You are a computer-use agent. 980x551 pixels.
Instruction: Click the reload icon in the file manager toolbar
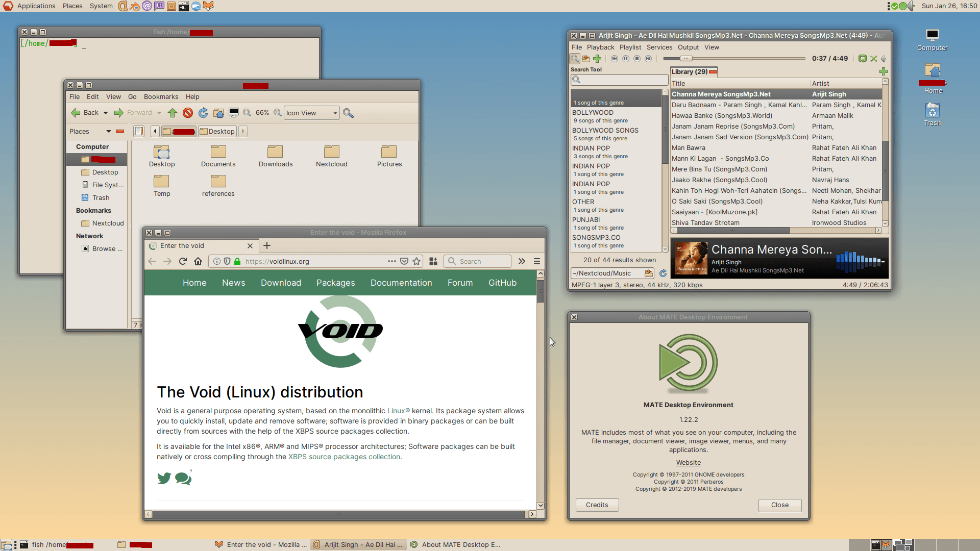point(203,113)
